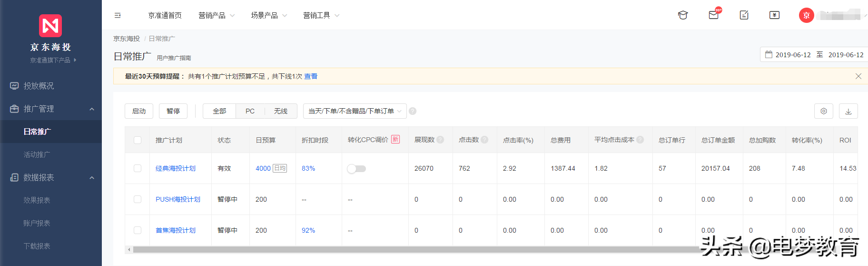Click the 投放概况 monitor icon
The width and height of the screenshot is (868, 266).
(x=14, y=86)
